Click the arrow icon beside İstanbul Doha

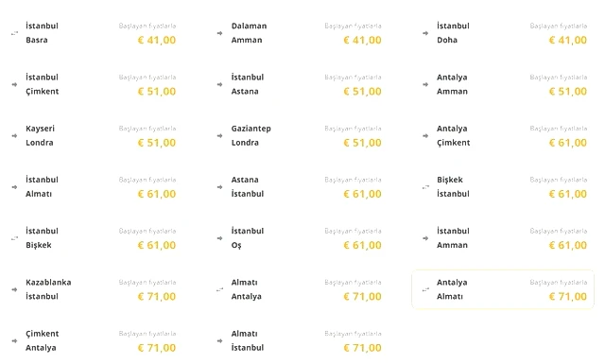point(425,33)
